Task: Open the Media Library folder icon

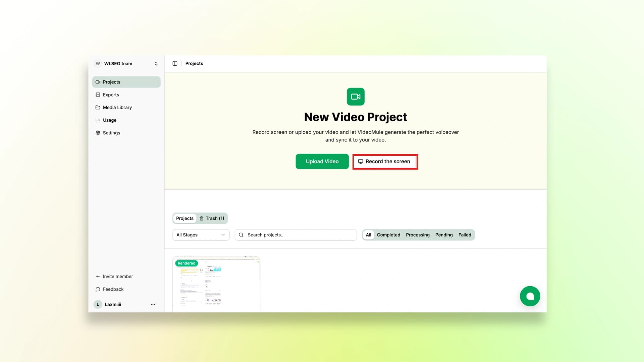Action: point(98,107)
